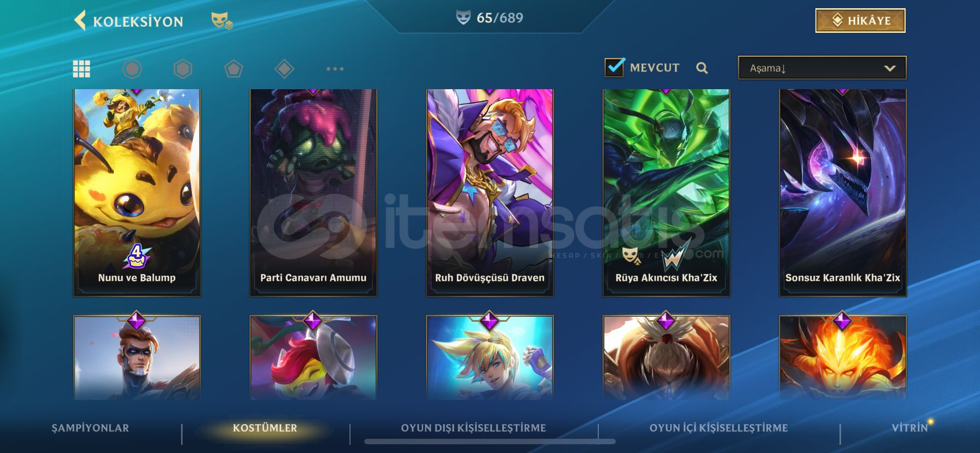Image resolution: width=980 pixels, height=453 pixels.
Task: Uncheck the Mevcut checkbox
Action: [614, 67]
